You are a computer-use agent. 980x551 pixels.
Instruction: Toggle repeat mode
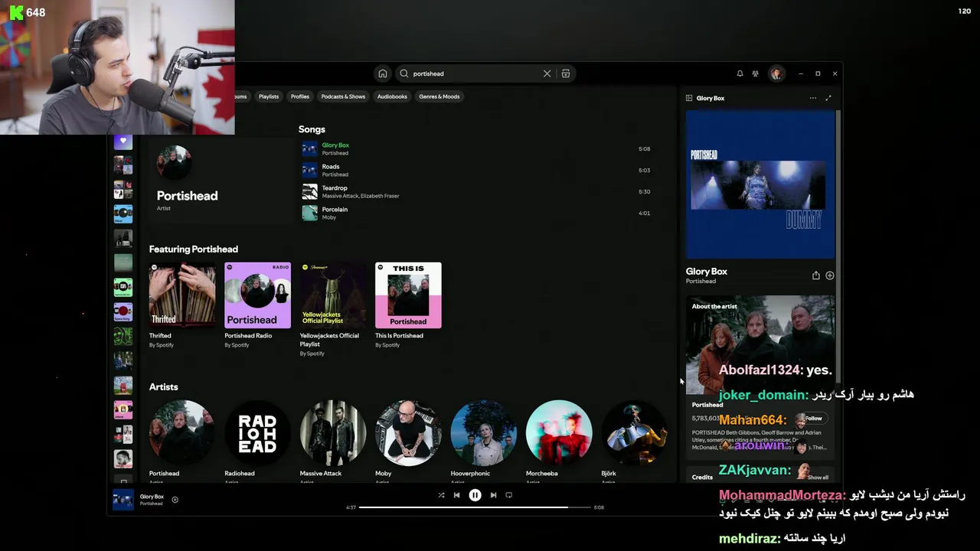(x=508, y=495)
